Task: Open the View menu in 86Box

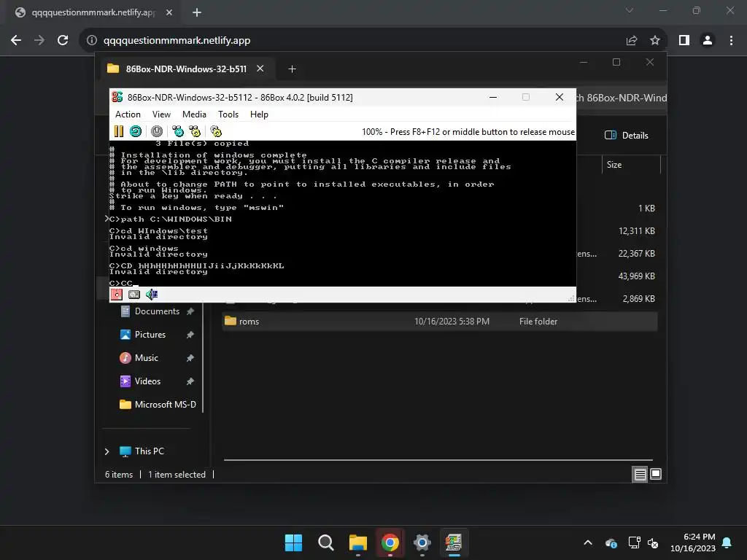Action: [x=161, y=114]
